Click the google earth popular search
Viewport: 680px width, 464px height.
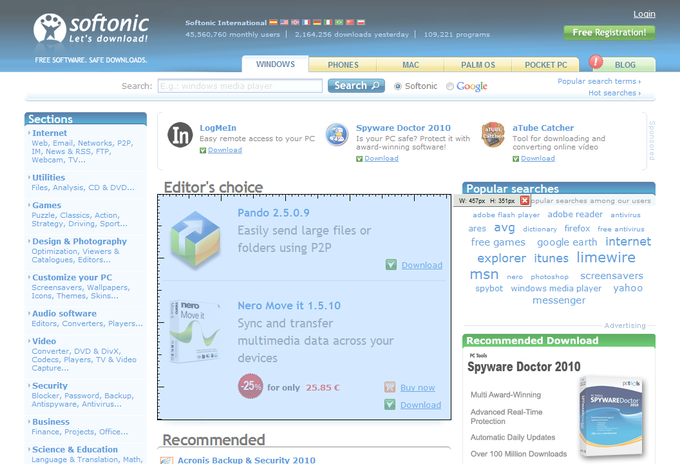567,242
